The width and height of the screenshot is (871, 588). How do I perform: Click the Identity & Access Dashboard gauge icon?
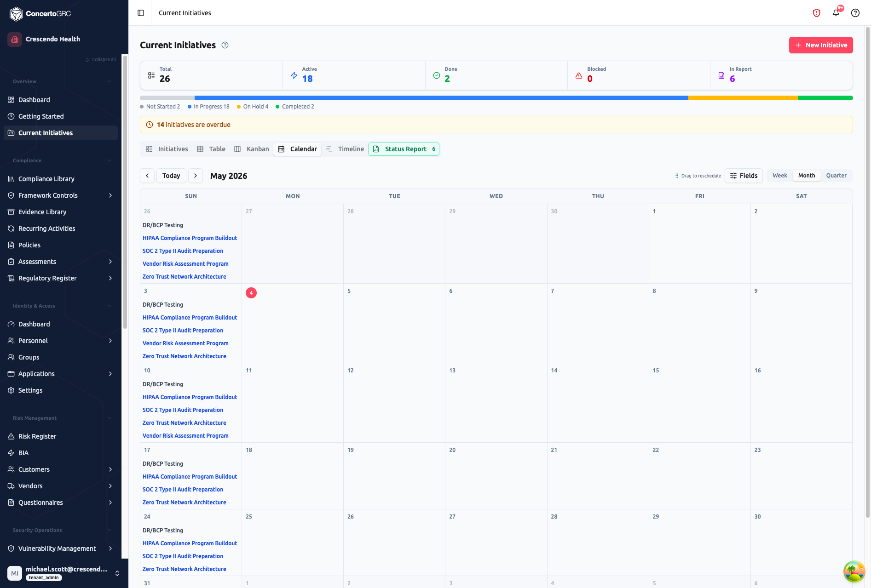pyautogui.click(x=11, y=324)
